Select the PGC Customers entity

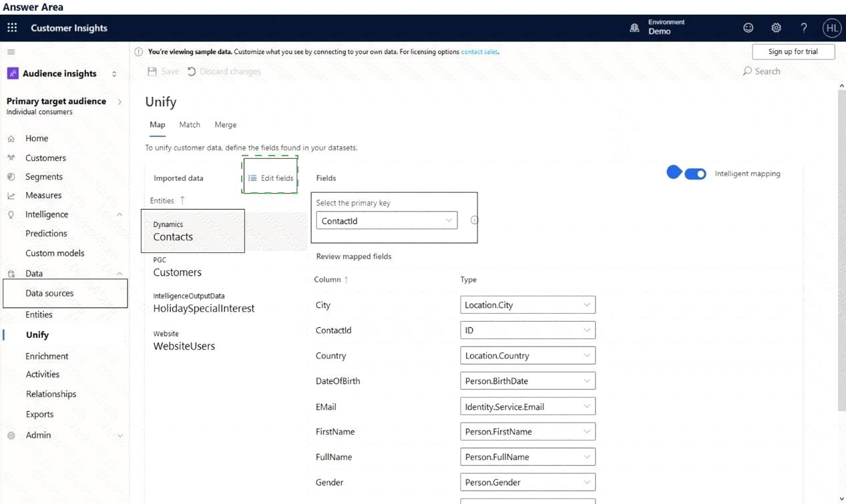[177, 267]
